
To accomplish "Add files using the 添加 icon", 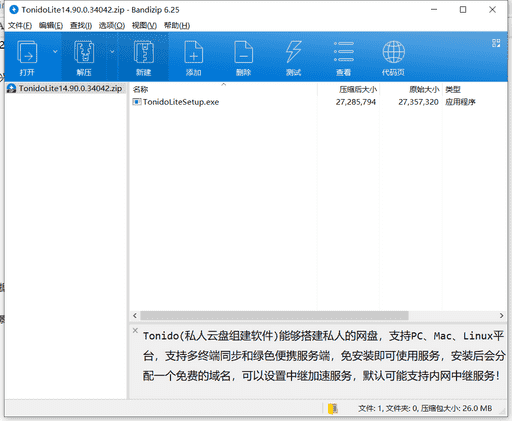I will (194, 58).
